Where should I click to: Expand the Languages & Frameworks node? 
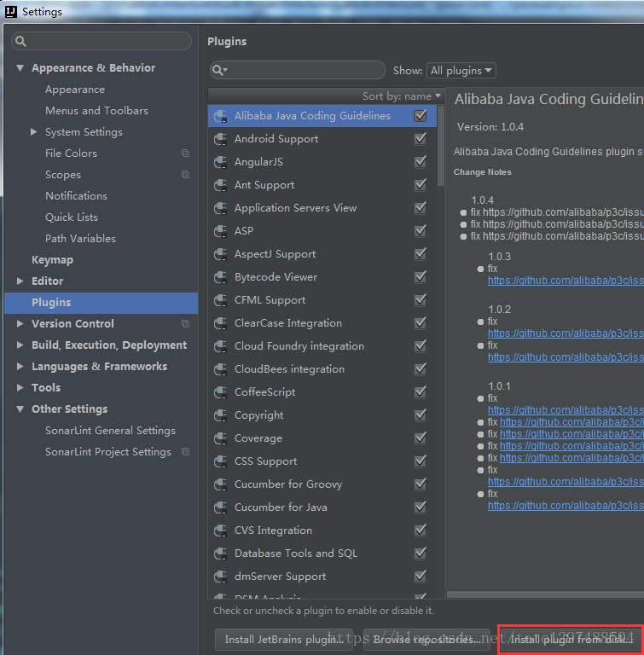(20, 367)
